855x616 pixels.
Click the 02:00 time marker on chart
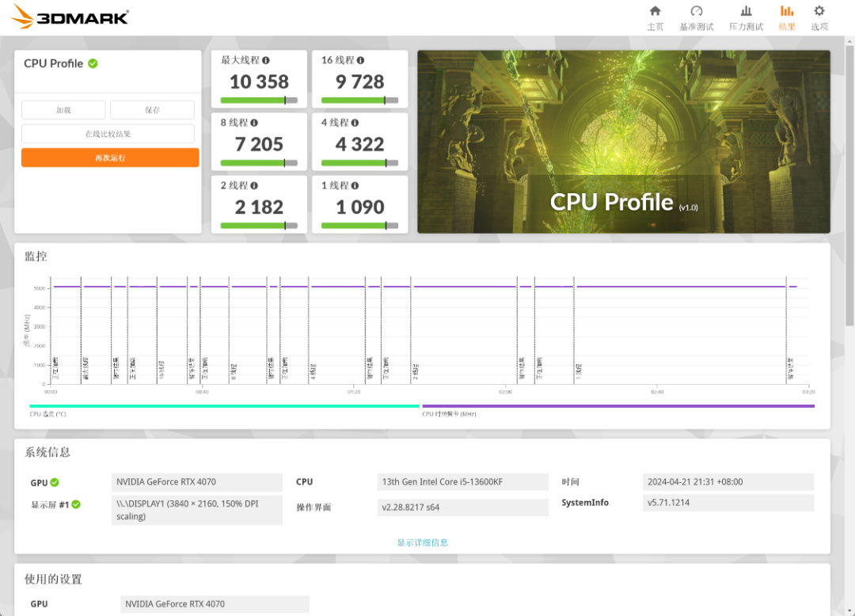pos(505,392)
